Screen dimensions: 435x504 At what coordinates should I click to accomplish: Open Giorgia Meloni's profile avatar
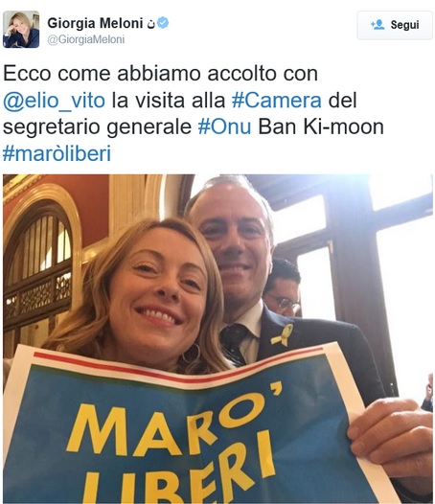pyautogui.click(x=21, y=30)
